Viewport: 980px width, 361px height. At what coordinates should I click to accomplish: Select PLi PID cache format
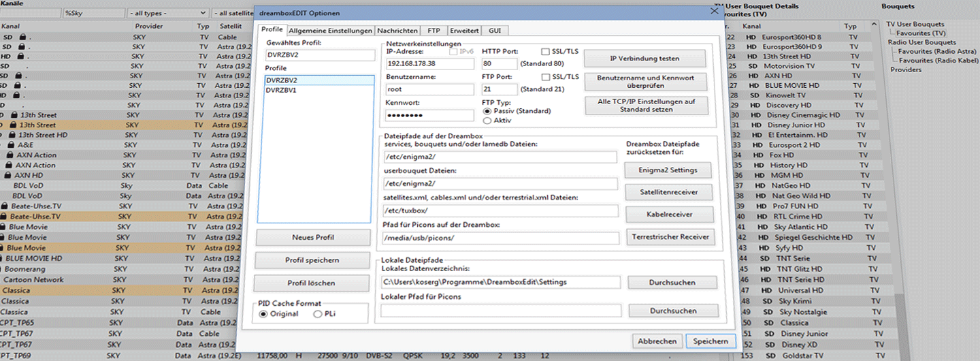click(x=317, y=314)
